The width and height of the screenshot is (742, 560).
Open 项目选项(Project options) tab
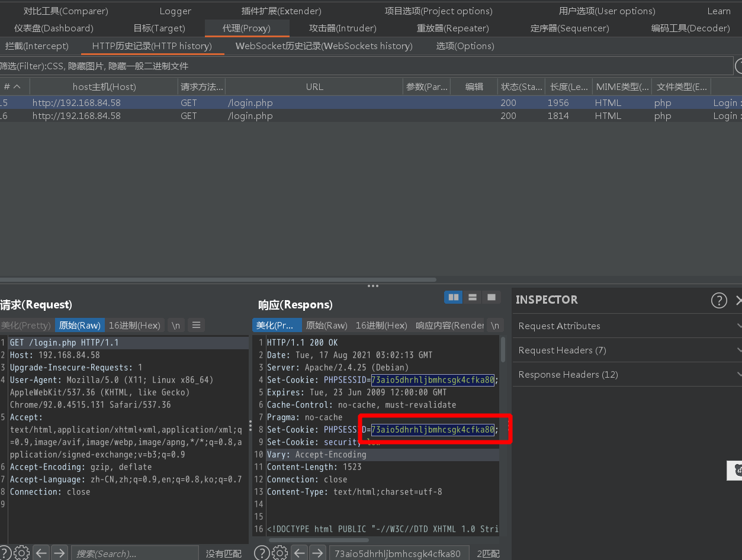pos(438,11)
